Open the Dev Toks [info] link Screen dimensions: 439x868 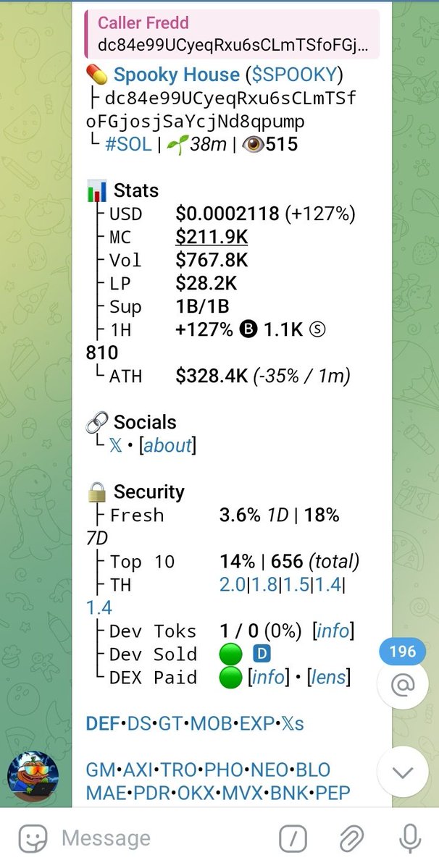333,631
